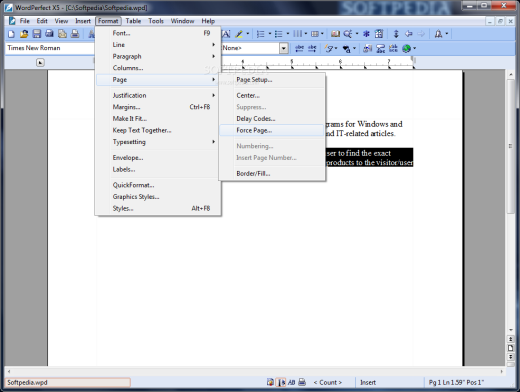Click the numbered list toolbar icon
The image size is (520, 392).
pyautogui.click(x=261, y=34)
